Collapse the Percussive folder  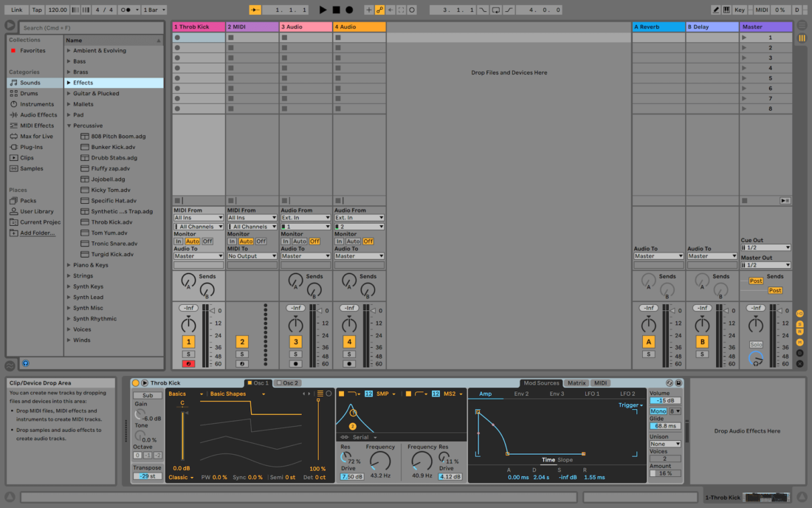pos(69,126)
